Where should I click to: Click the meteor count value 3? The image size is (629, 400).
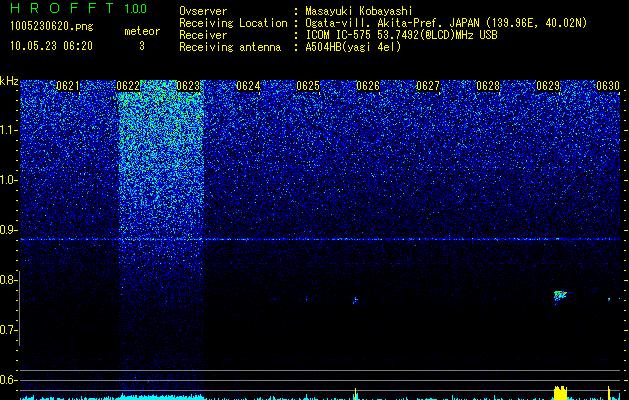click(x=142, y=46)
